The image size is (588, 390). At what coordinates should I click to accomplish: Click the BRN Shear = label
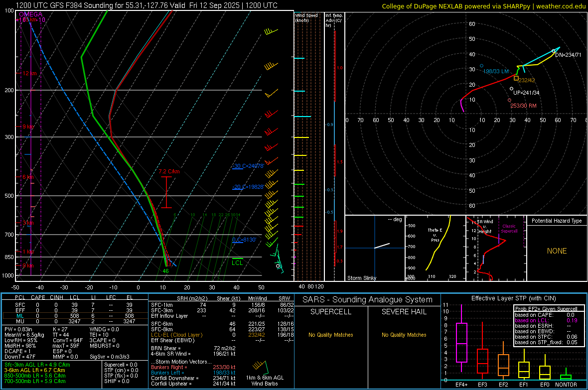click(x=166, y=348)
